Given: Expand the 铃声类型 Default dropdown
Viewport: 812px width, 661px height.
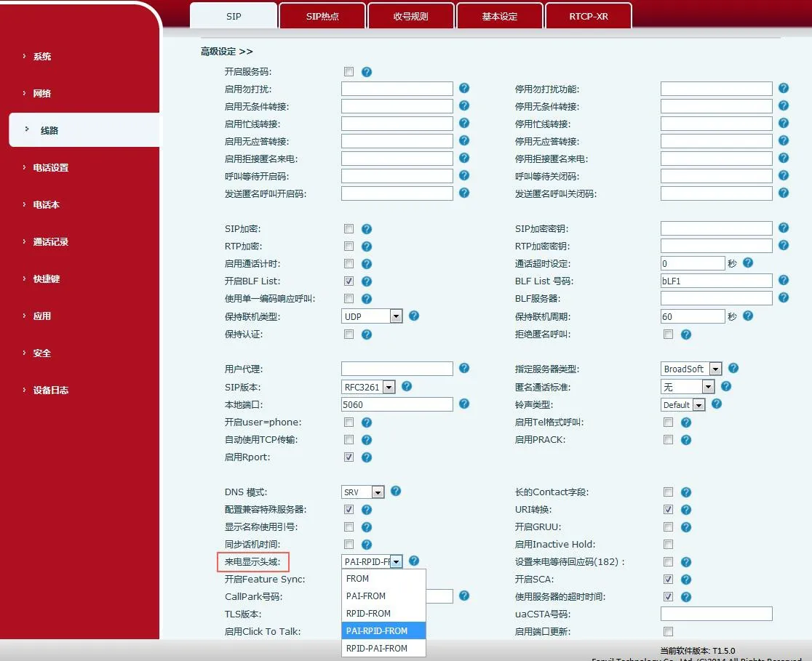Looking at the screenshot, I should pyautogui.click(x=700, y=404).
